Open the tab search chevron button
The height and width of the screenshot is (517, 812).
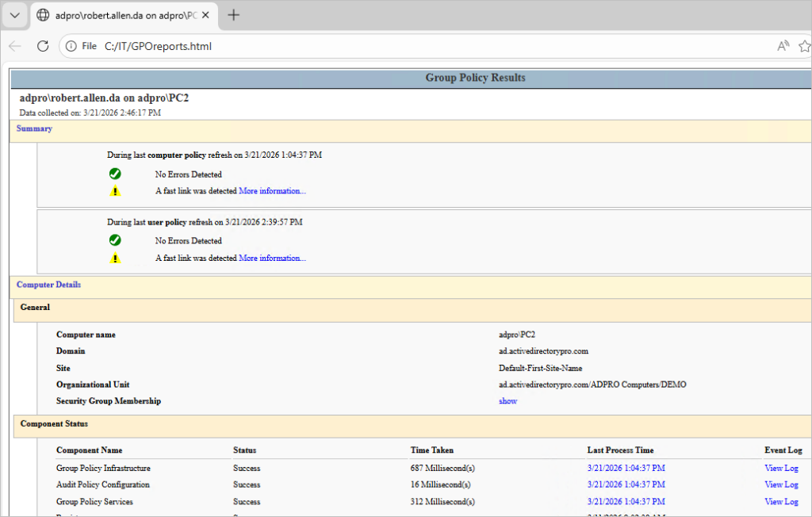pos(15,16)
